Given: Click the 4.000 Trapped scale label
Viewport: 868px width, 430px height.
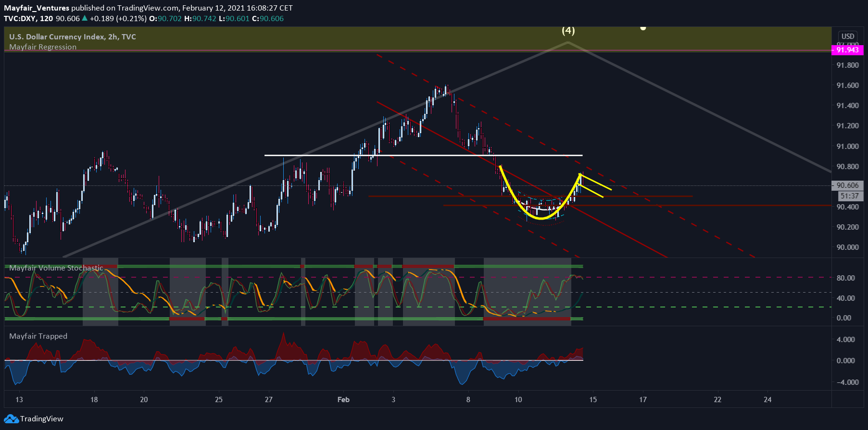Looking at the screenshot, I should [x=846, y=340].
